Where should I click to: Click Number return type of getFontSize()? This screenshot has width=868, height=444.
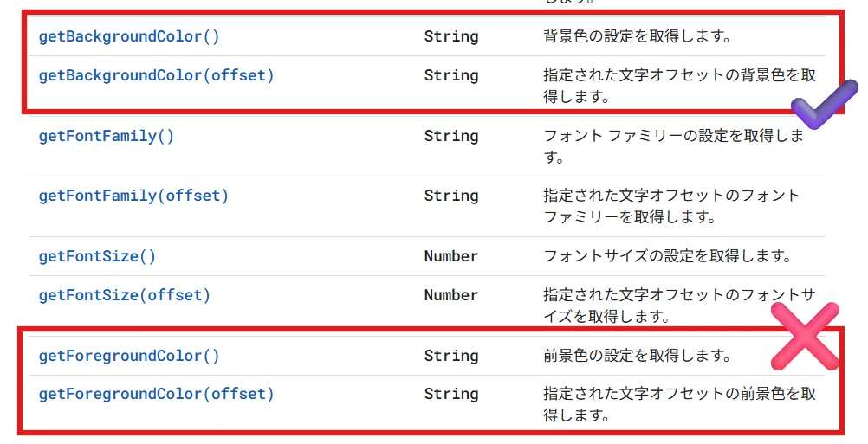[x=451, y=256]
